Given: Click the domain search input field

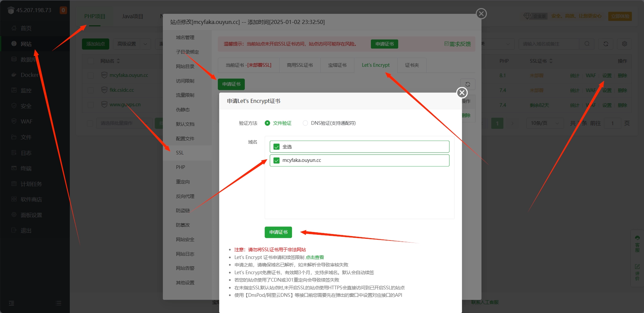Looking at the screenshot, I should (x=549, y=44).
